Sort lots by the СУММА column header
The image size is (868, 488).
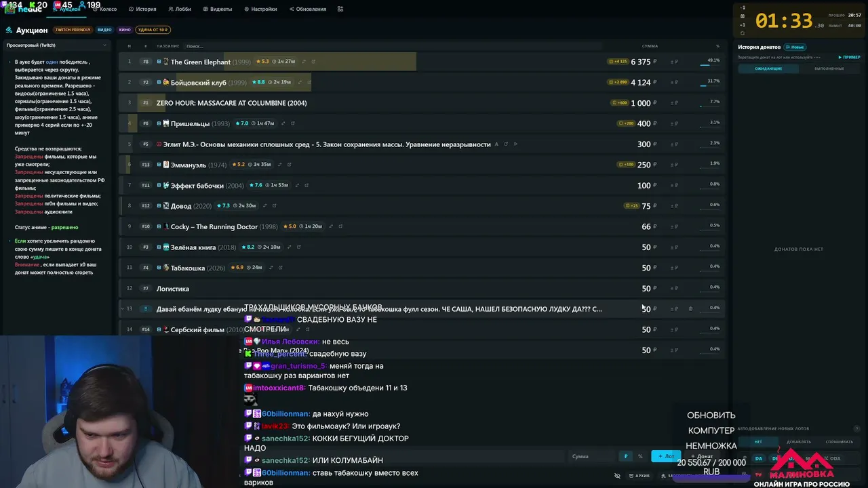[x=650, y=46]
